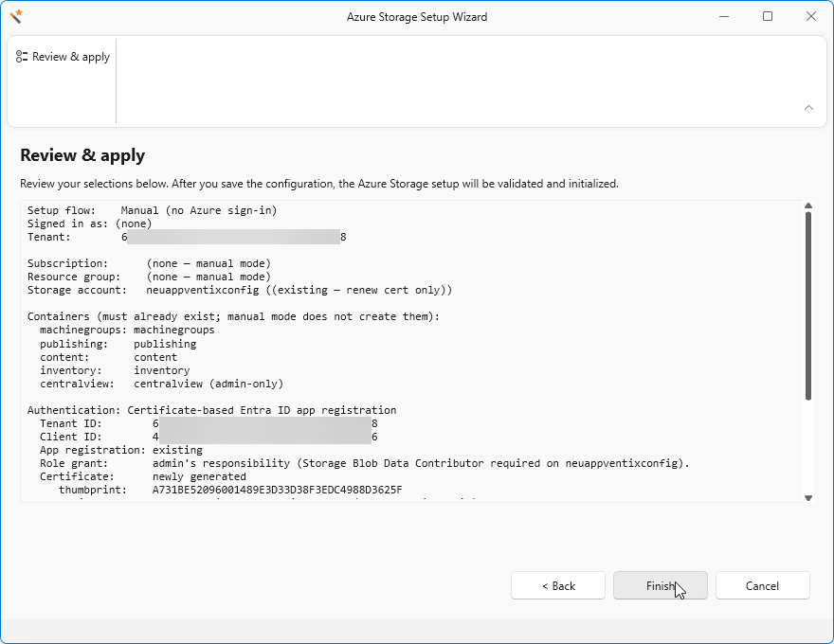The height and width of the screenshot is (644, 834).
Task: Click the Subscription '(none – manual mode)' line
Action: click(x=149, y=263)
